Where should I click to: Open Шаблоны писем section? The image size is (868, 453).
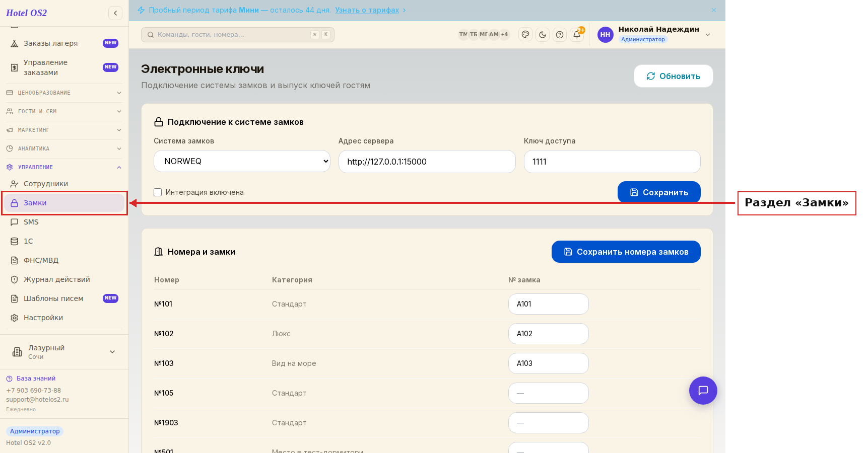coord(64,298)
